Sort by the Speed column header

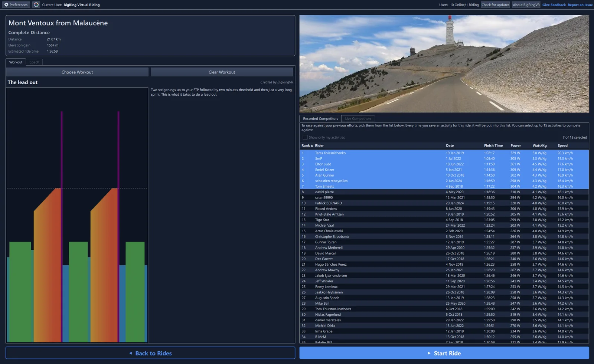pos(562,146)
